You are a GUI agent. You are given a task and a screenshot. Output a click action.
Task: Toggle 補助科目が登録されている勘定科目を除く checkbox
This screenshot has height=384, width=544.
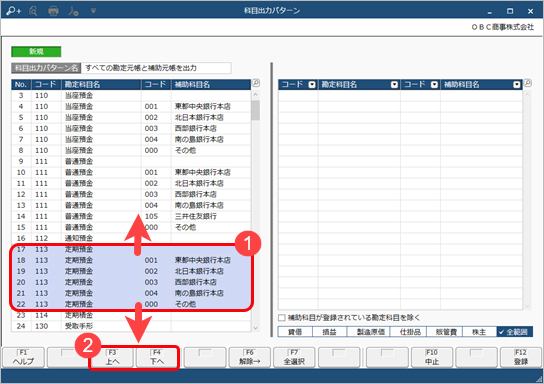[x=282, y=318]
